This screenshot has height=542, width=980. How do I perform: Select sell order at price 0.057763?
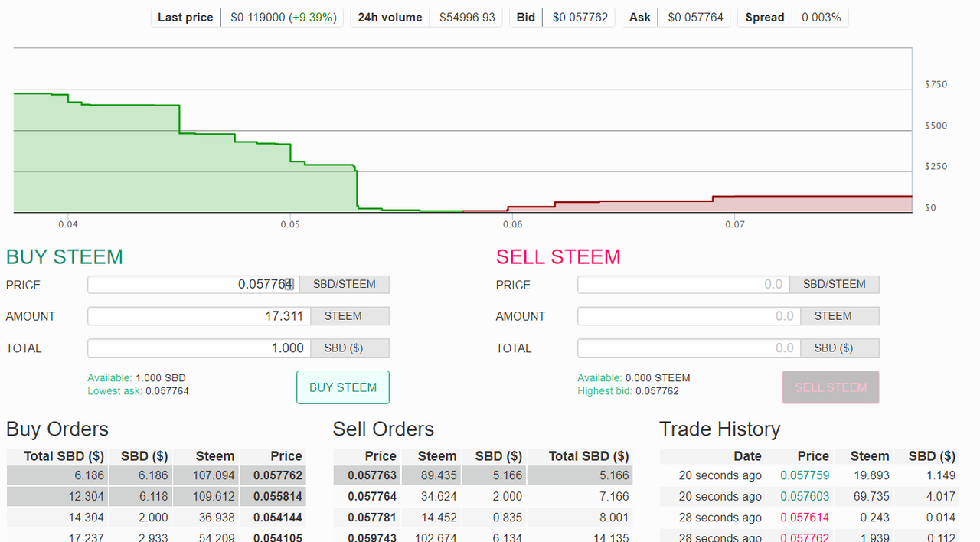click(x=483, y=475)
